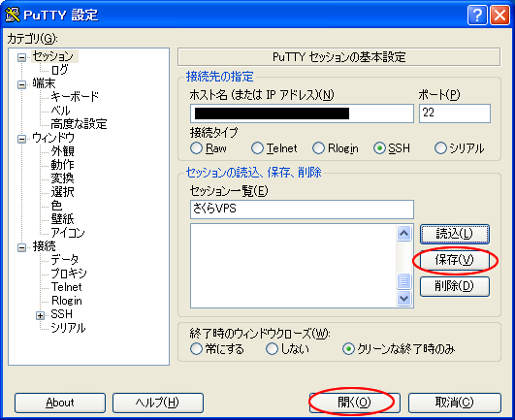515x420 pixels.
Task: Click the About button
Action: (x=60, y=403)
